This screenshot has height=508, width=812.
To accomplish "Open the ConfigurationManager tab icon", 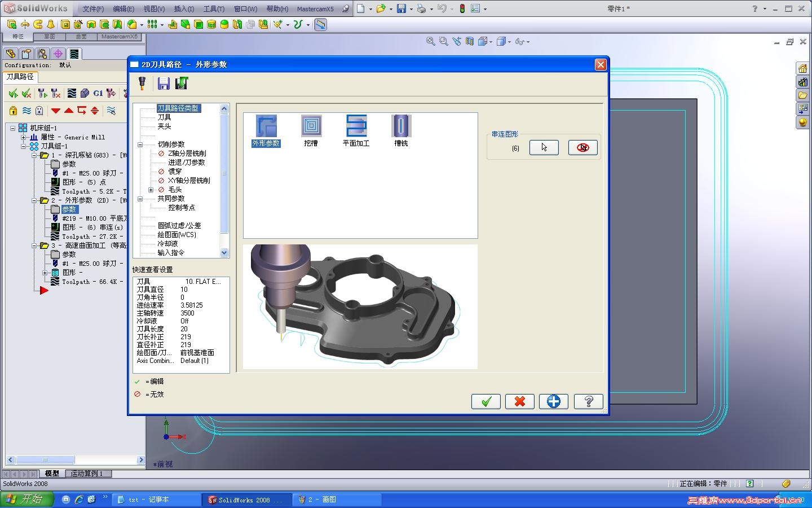I will coord(42,54).
